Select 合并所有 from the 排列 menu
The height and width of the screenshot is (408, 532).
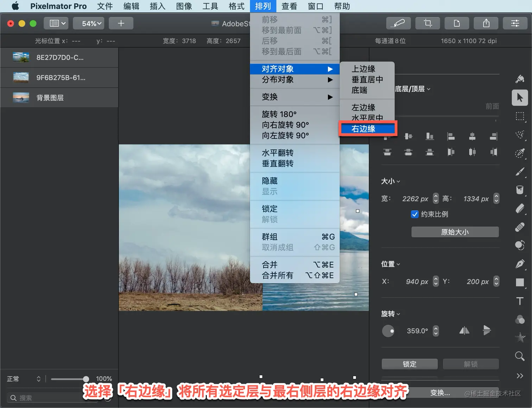click(295, 276)
